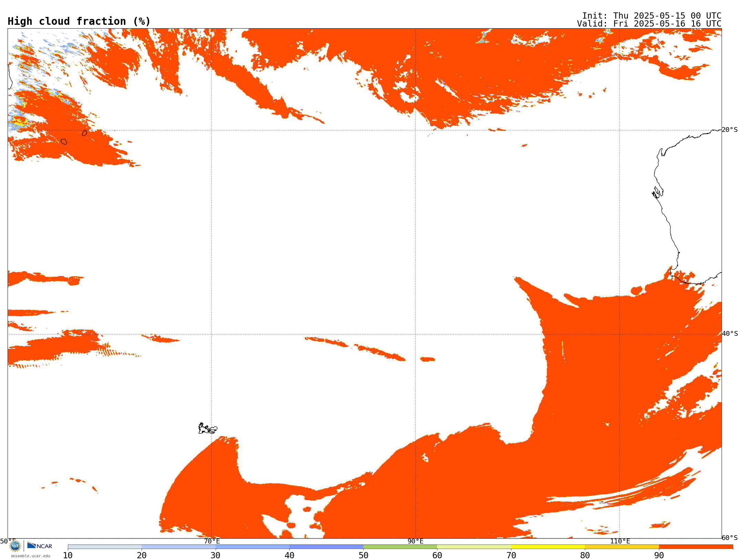Click the Réunion island outline on map

(64, 142)
